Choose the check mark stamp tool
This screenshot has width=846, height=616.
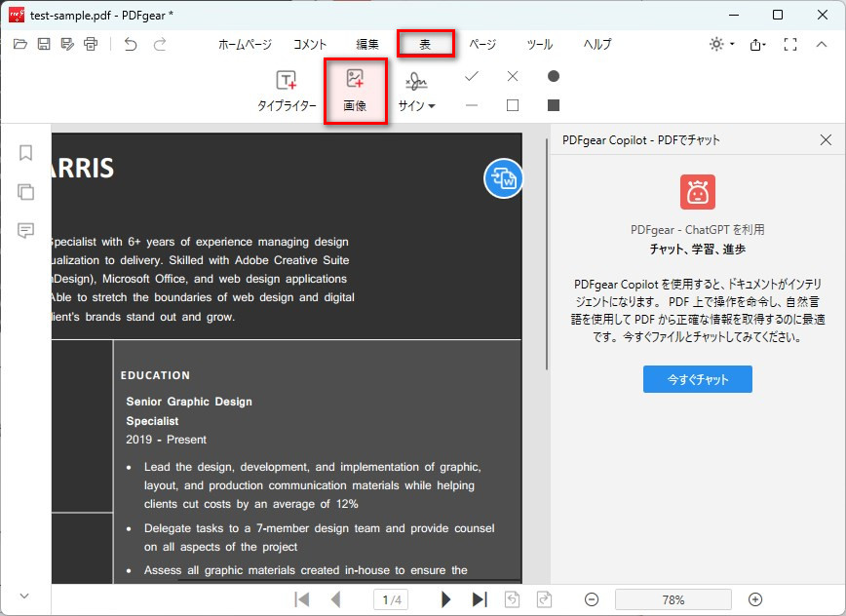(472, 75)
